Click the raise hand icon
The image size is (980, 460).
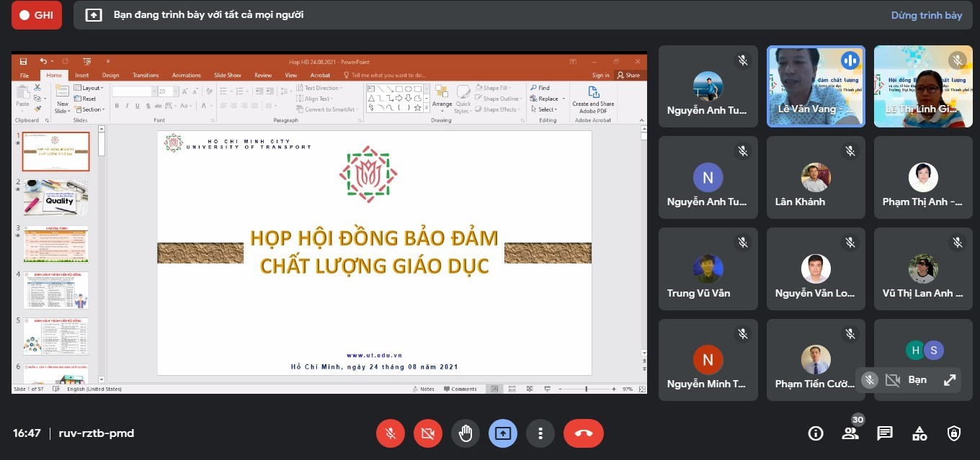tap(465, 433)
